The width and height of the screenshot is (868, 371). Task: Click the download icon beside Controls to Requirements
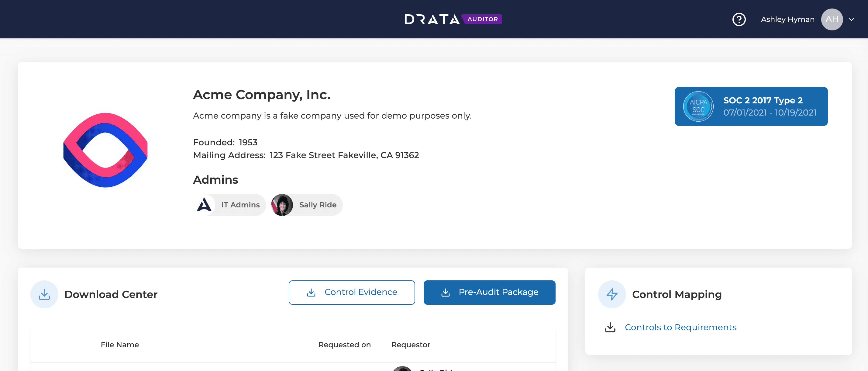(610, 327)
